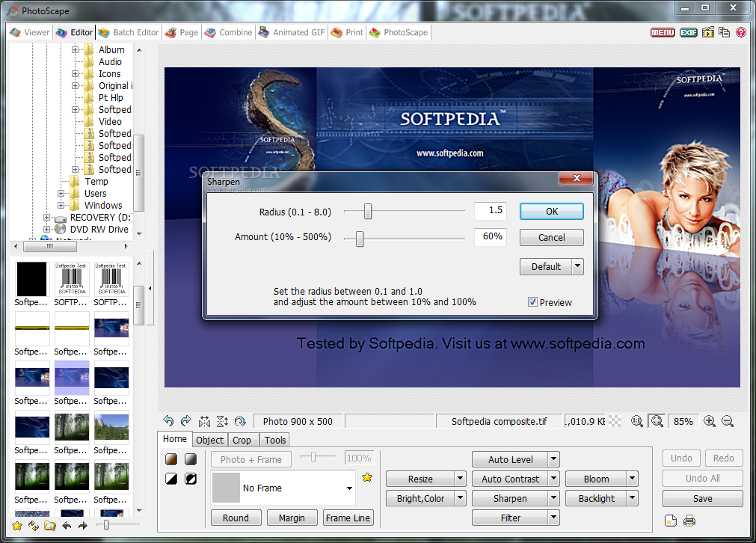This screenshot has width=756, height=543.
Task: Apply the sepia effect icon
Action: (x=171, y=459)
